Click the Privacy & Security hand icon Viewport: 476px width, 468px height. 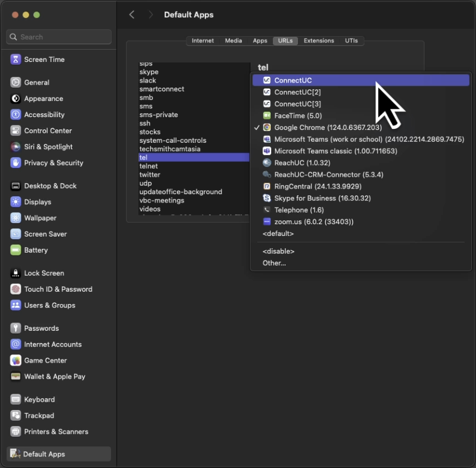[x=16, y=163]
